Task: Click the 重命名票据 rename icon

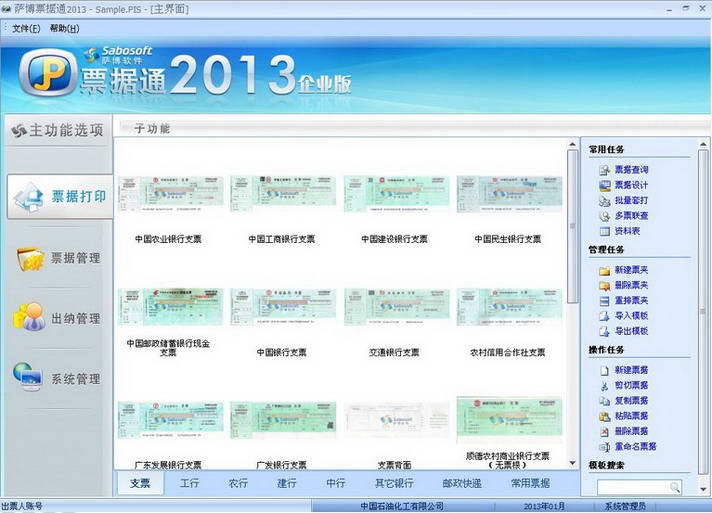Action: [604, 447]
